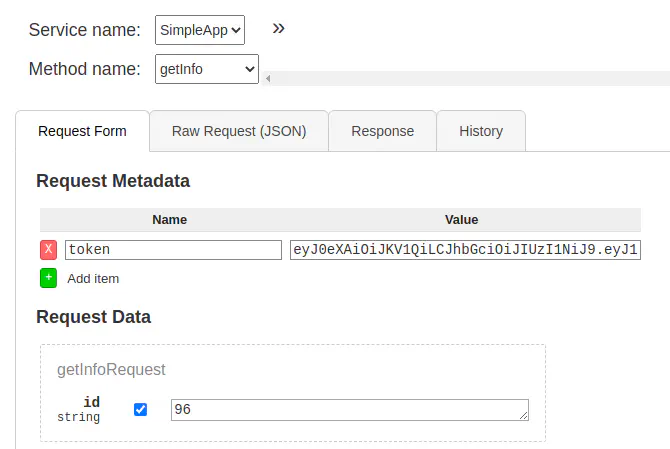The height and width of the screenshot is (449, 670).
Task: Open the Raw Request (JSON) tab
Action: [x=239, y=131]
